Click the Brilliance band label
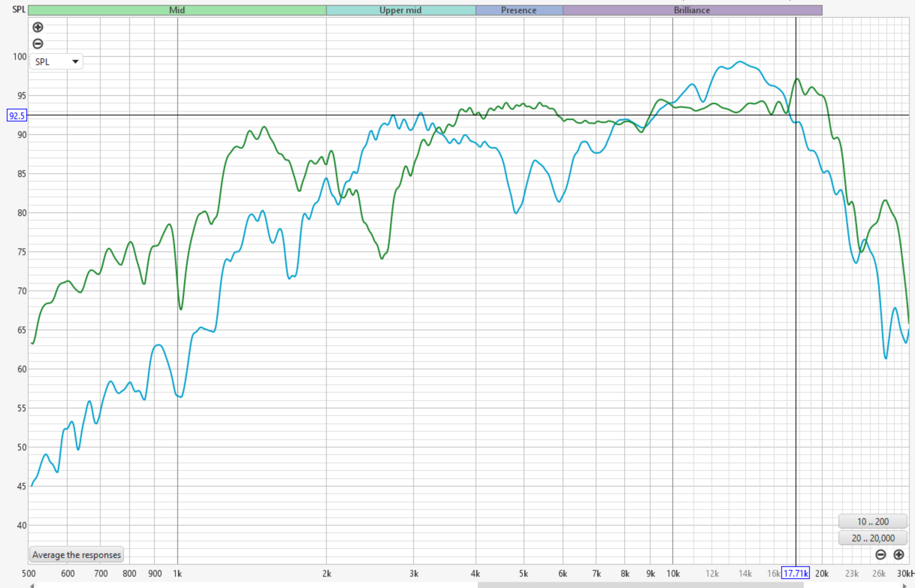This screenshot has width=915, height=588. click(x=692, y=10)
